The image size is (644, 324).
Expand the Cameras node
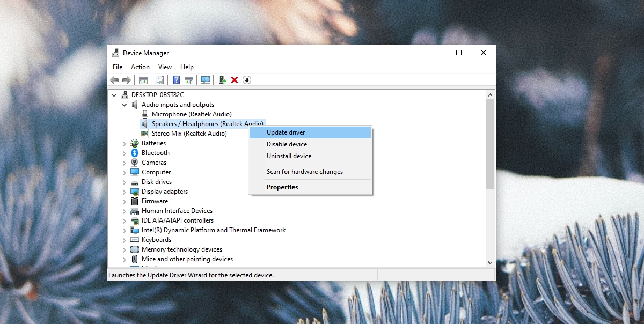point(124,163)
